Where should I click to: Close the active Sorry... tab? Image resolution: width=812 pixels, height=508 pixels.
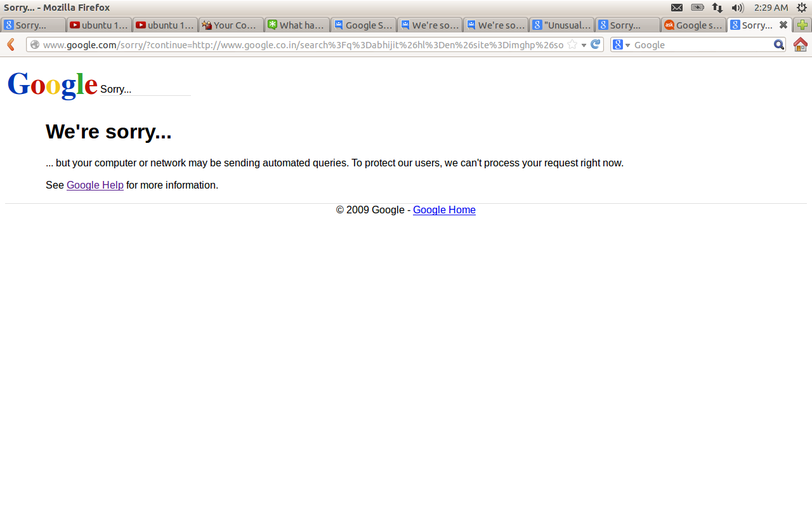coord(783,25)
